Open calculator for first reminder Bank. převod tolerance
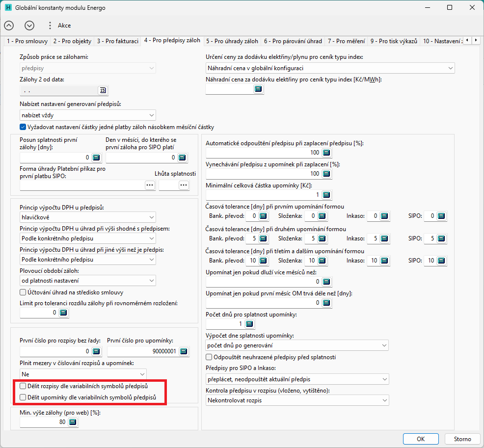This screenshot has height=448, width=484. (263, 216)
